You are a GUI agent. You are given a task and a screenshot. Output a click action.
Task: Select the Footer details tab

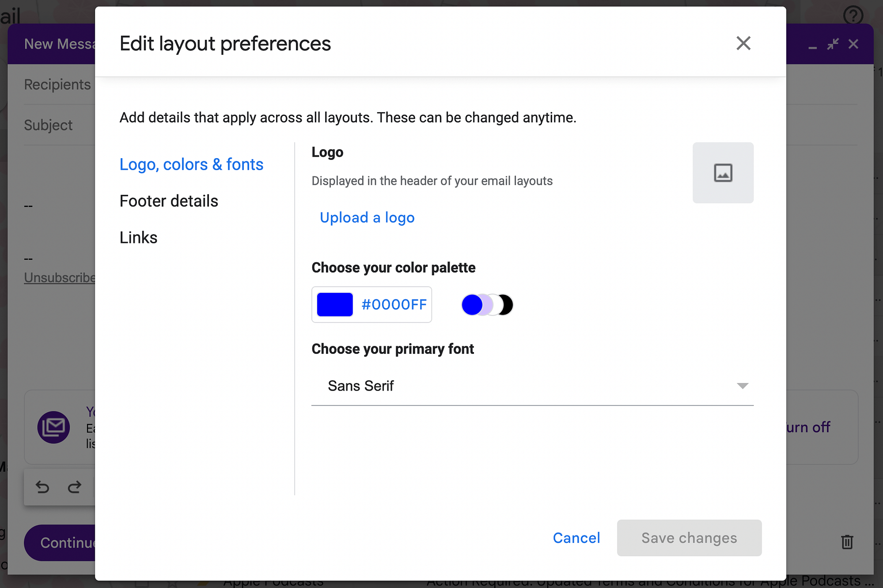(x=169, y=201)
